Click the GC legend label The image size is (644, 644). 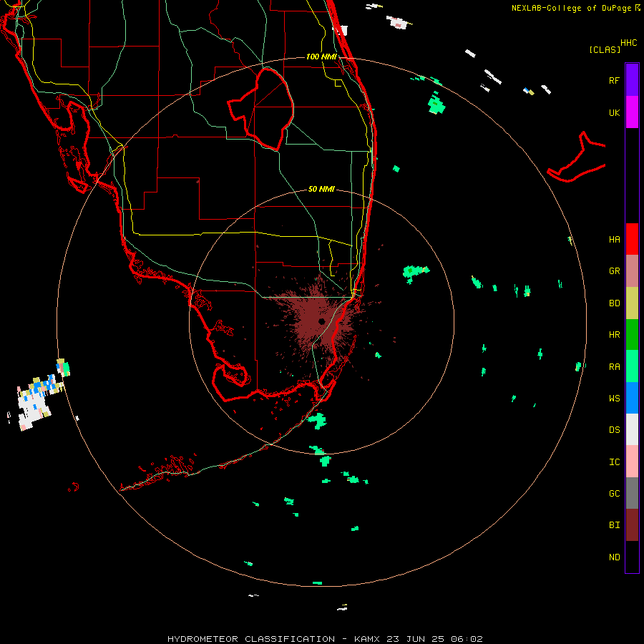click(x=614, y=494)
